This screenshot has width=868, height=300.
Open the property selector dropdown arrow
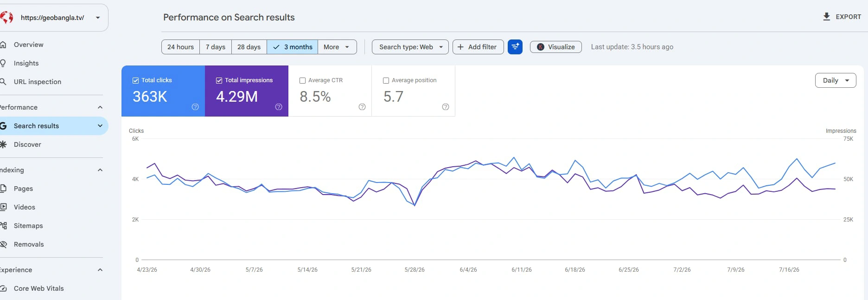[98, 18]
